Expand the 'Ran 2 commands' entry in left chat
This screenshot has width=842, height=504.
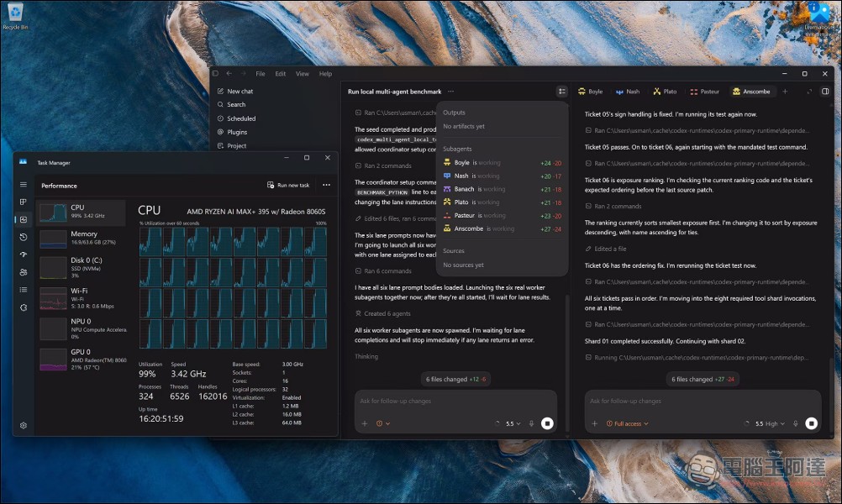pyautogui.click(x=383, y=165)
